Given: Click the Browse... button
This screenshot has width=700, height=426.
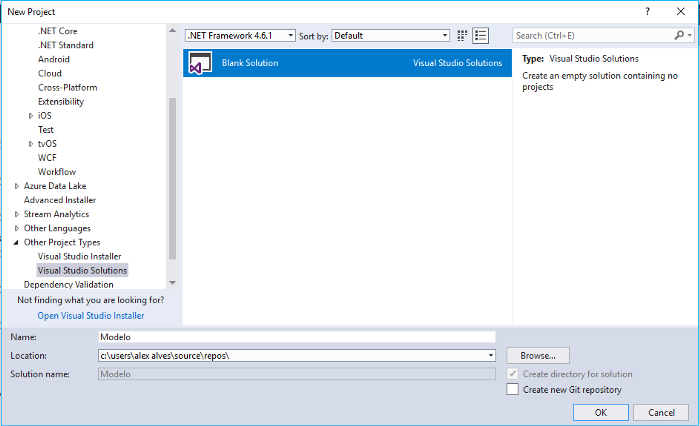Looking at the screenshot, I should coord(538,355).
